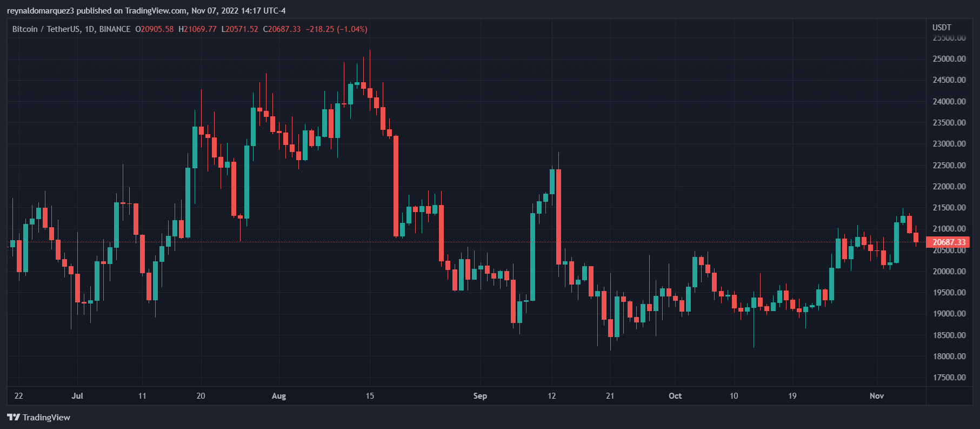
Task: Click the TradingView logo icon
Action: (14, 417)
